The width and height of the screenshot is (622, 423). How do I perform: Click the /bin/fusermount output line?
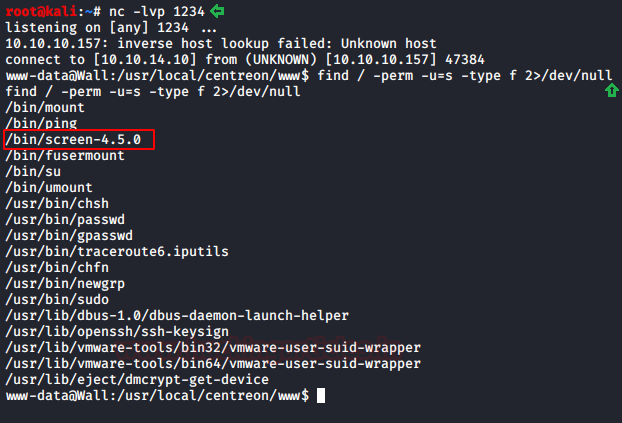65,156
